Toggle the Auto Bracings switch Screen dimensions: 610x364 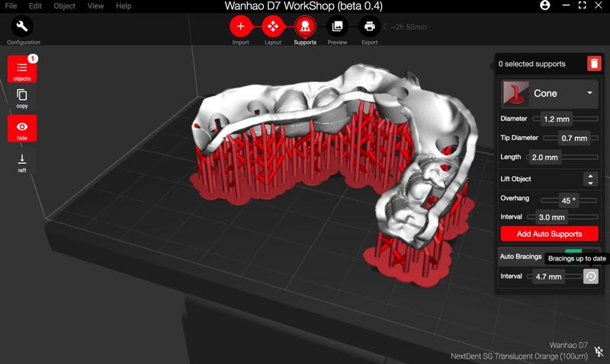point(573,252)
